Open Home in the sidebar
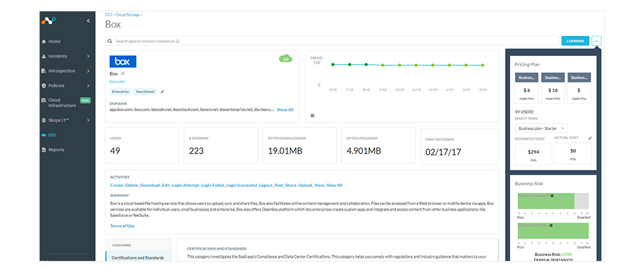 (x=54, y=42)
